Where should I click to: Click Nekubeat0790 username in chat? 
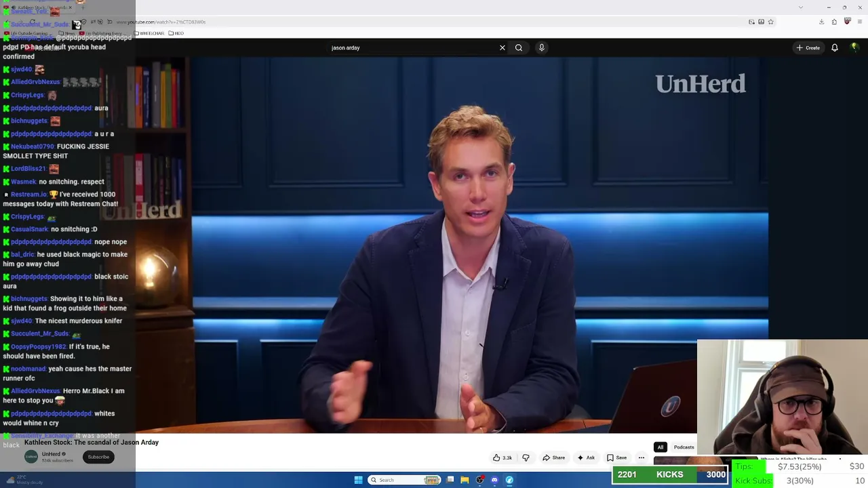point(33,146)
